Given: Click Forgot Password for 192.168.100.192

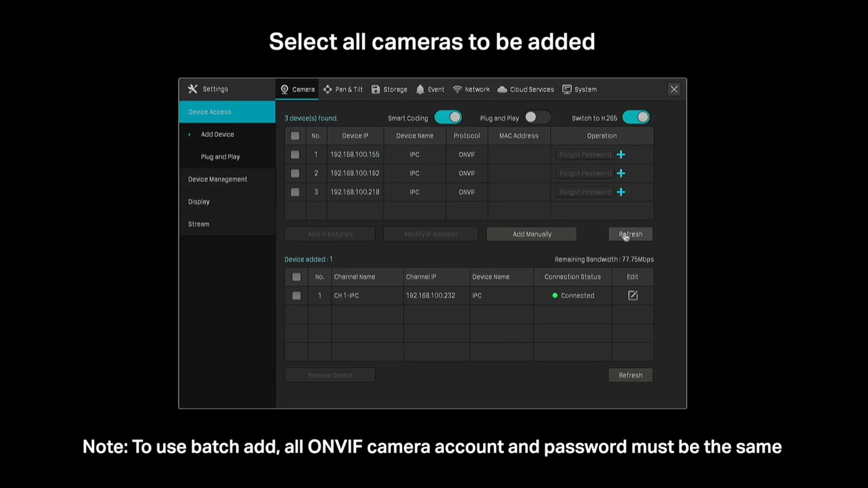Looking at the screenshot, I should 585,173.
